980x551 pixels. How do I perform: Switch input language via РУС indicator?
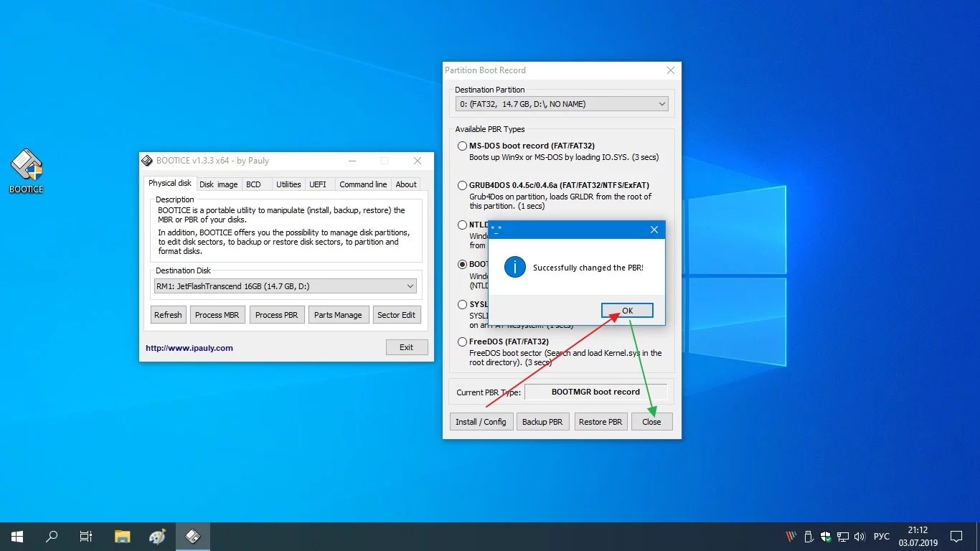tap(882, 536)
